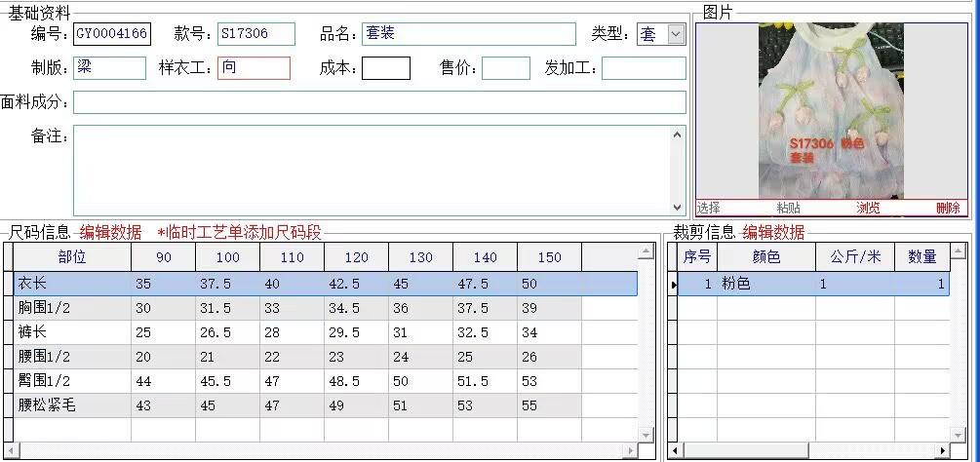Click 浏览 to browse for image
The width and height of the screenshot is (980, 462).
(x=868, y=208)
